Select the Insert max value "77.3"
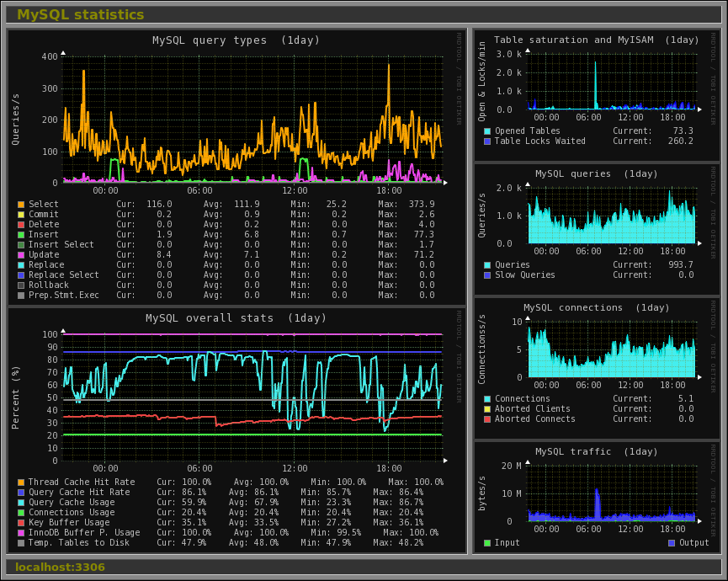This screenshot has width=728, height=581. point(424,235)
